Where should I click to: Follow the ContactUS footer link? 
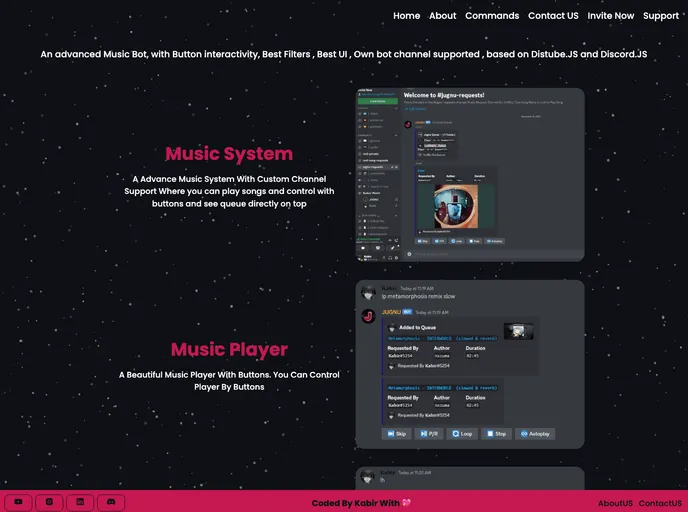tap(660, 503)
